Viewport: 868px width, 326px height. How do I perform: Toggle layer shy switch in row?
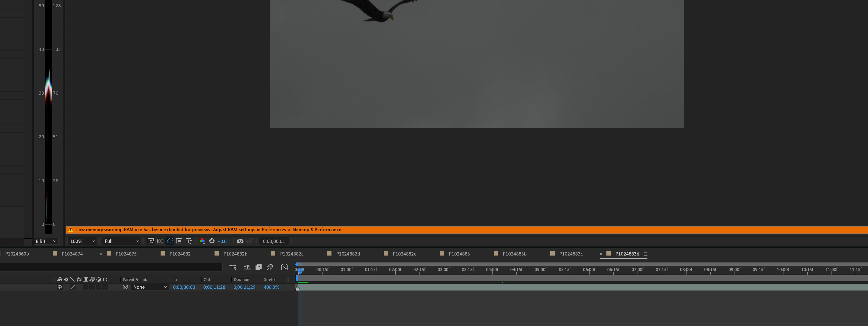(60, 287)
